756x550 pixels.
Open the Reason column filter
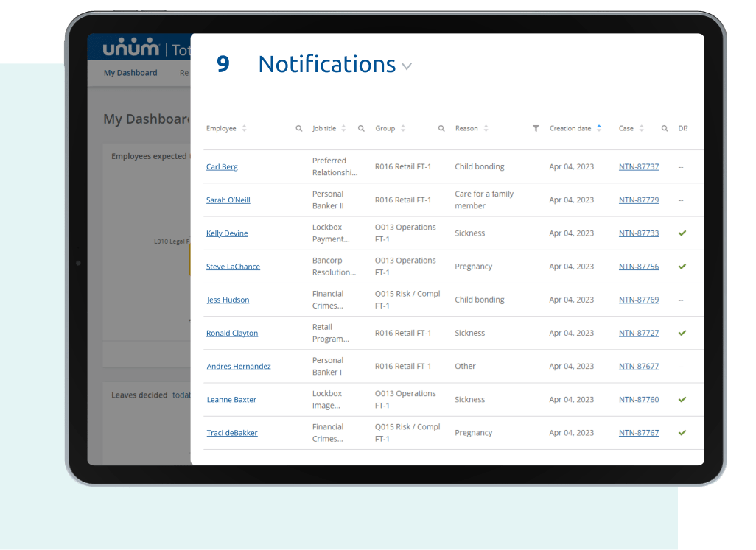(536, 127)
